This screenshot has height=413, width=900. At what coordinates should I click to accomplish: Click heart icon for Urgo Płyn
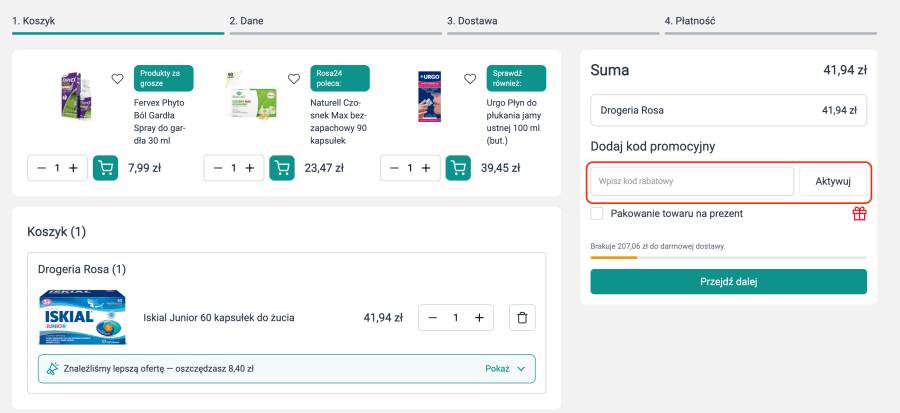coord(470,79)
